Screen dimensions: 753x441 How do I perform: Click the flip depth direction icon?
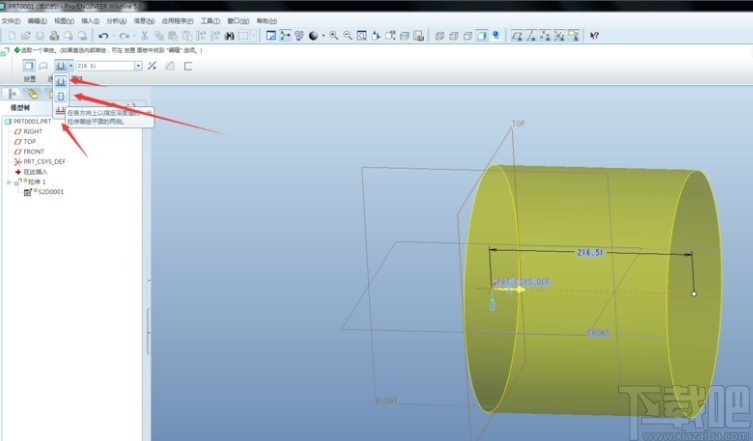[x=152, y=66]
